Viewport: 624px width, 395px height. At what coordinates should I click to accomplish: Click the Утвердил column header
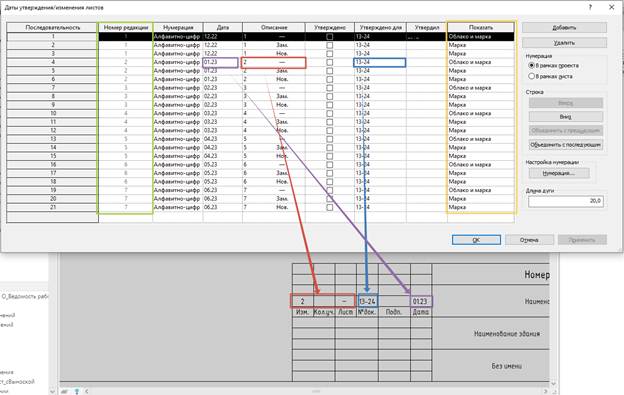[x=427, y=27]
